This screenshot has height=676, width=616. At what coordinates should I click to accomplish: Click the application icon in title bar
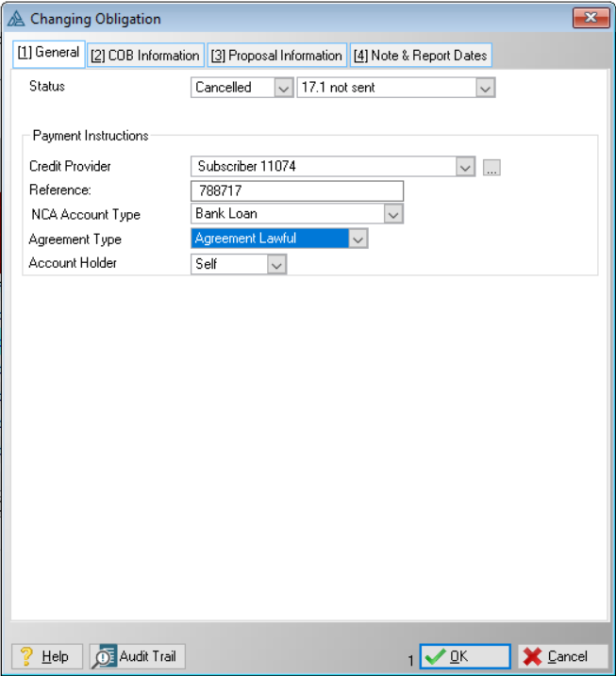click(x=16, y=19)
